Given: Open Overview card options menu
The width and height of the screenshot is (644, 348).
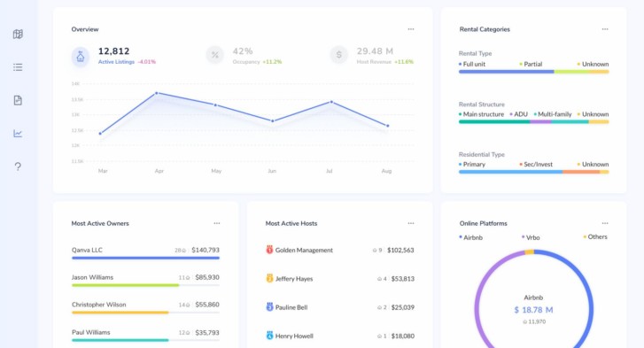Looking at the screenshot, I should [x=411, y=29].
